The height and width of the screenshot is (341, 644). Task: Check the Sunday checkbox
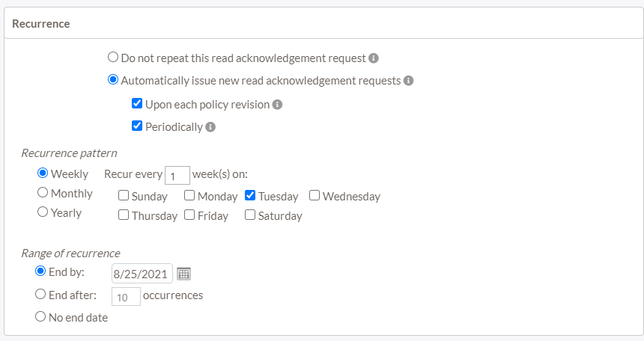point(124,197)
